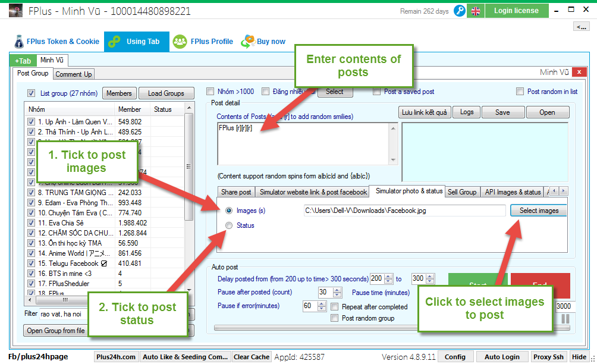Enable Post random in list checkbox
Image resolution: width=597 pixels, height=364 pixels.
520,92
